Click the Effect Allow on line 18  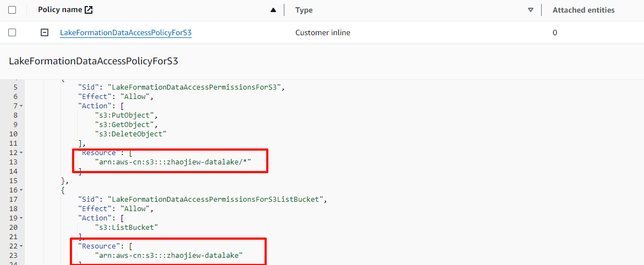tap(116, 209)
